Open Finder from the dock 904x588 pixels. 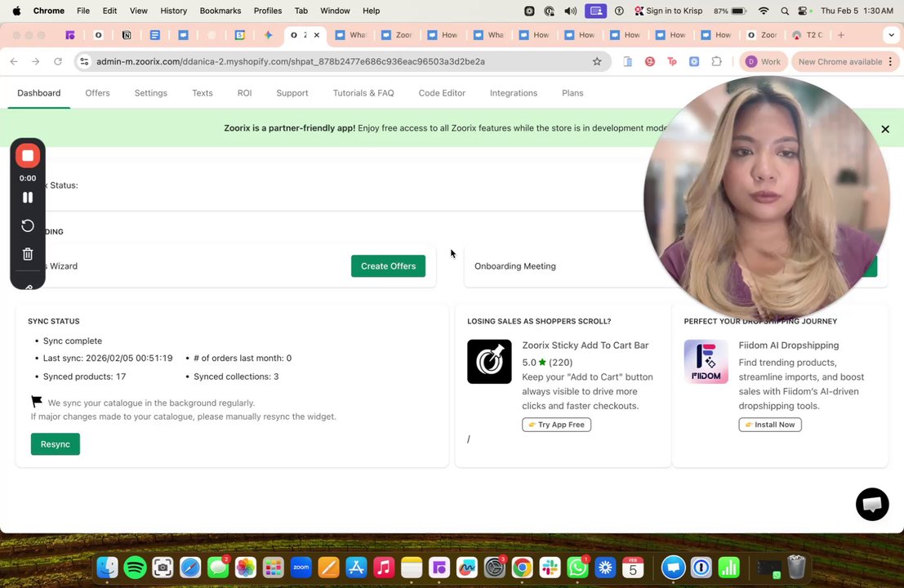click(107, 568)
